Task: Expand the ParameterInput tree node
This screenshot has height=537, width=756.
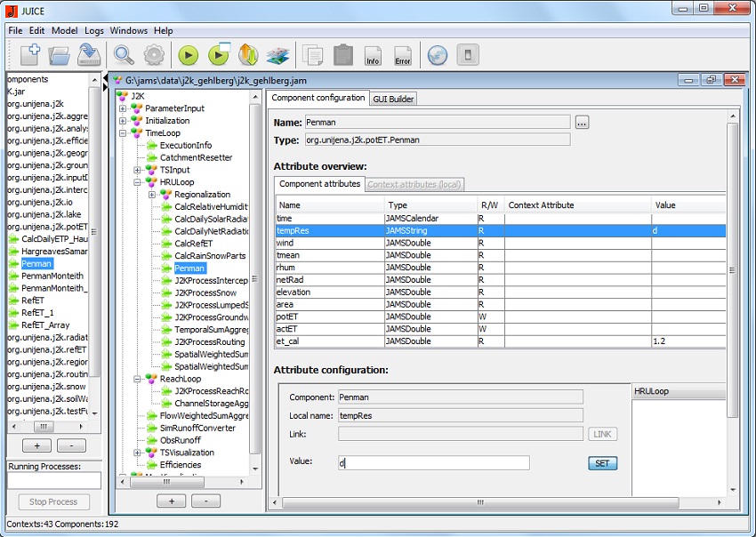Action: [x=123, y=108]
